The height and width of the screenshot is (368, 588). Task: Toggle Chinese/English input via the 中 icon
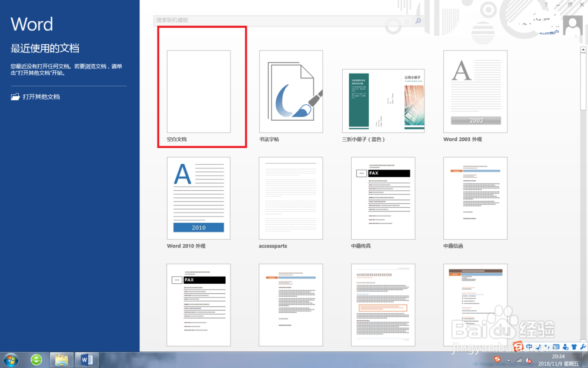529,346
